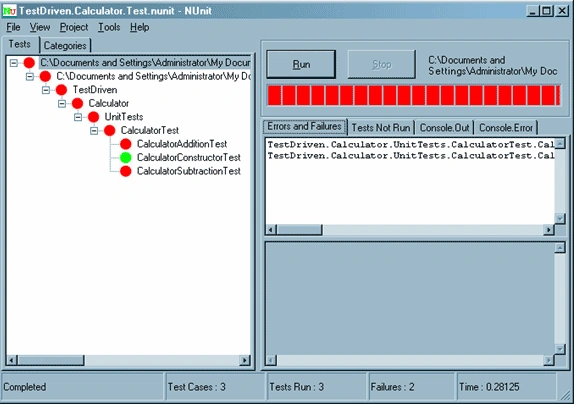This screenshot has height=404, width=574.
Task: Select CalculatorConstructorTest in the tree
Action: (189, 157)
